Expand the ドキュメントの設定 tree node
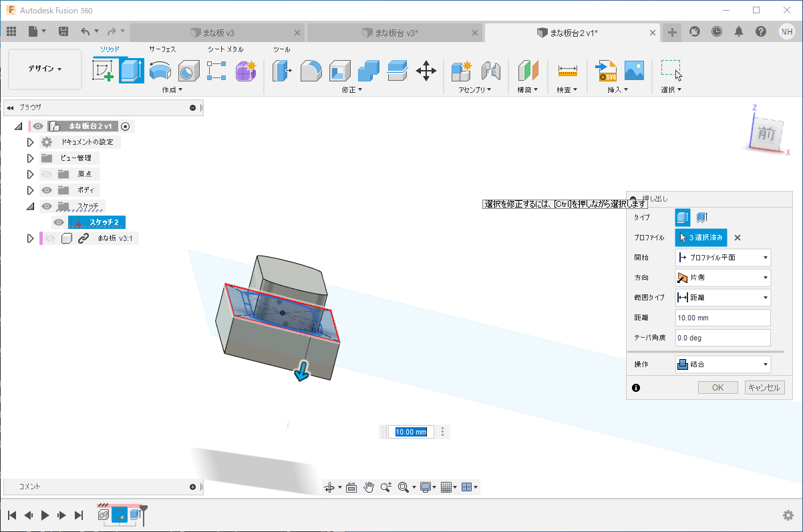Viewport: 803px width, 532px height. click(x=30, y=142)
